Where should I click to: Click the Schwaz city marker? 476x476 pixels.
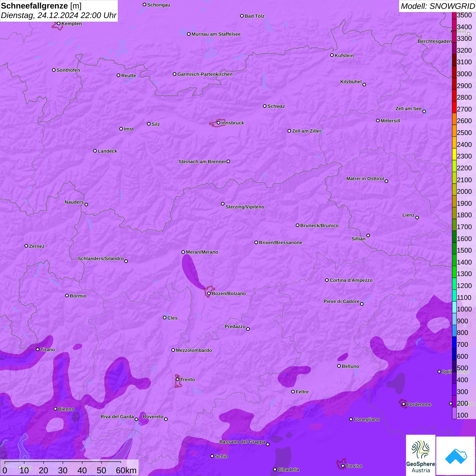click(x=265, y=106)
